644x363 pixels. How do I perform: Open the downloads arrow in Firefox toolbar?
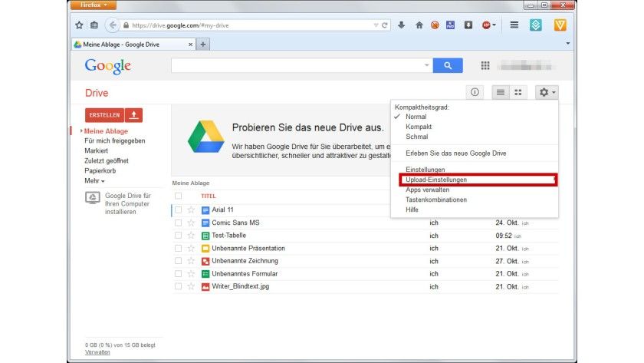click(x=401, y=25)
